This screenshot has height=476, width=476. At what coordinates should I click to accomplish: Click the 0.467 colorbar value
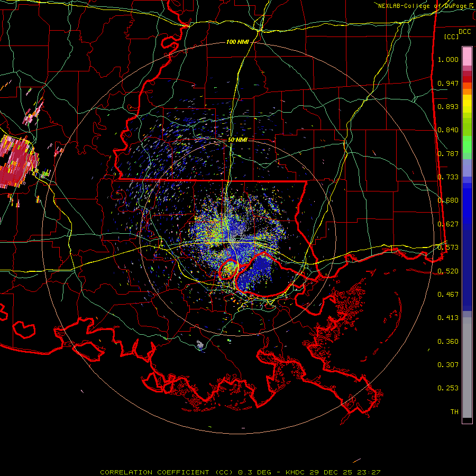click(448, 295)
